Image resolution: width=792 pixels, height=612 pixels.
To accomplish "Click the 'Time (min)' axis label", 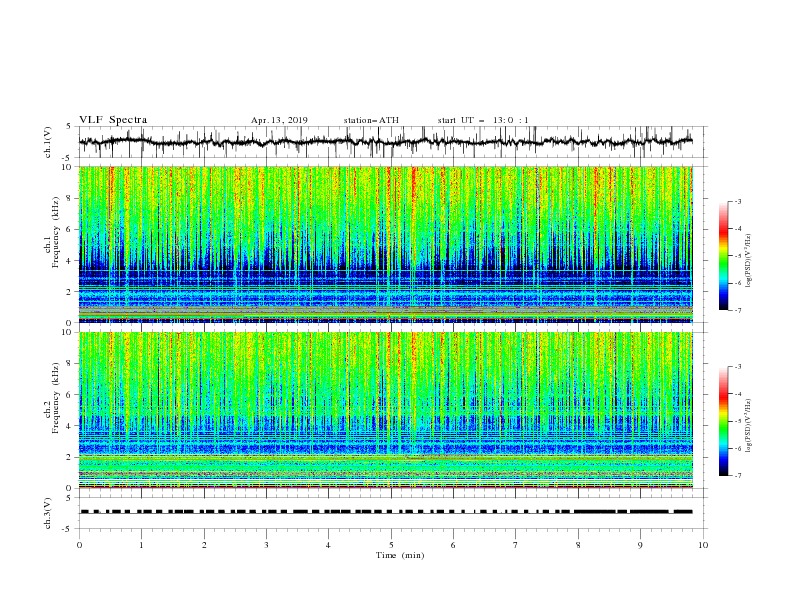I will point(400,555).
